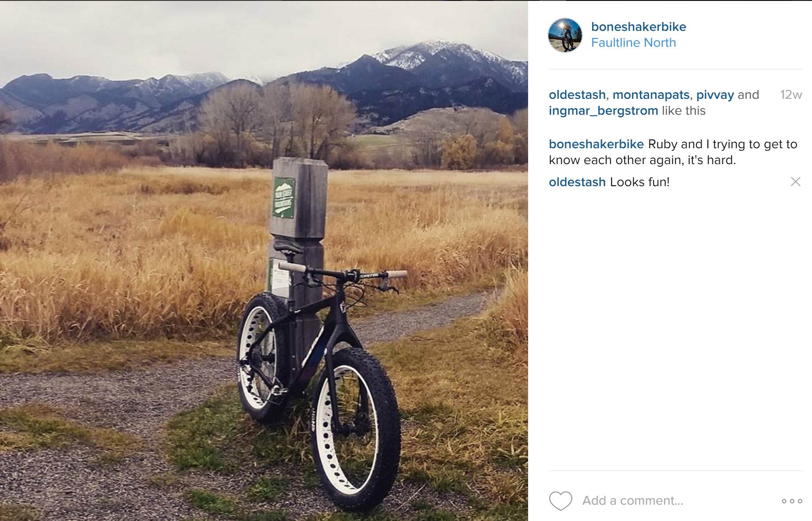
Task: View oldestash profile from the likes list
Action: pyautogui.click(x=577, y=95)
